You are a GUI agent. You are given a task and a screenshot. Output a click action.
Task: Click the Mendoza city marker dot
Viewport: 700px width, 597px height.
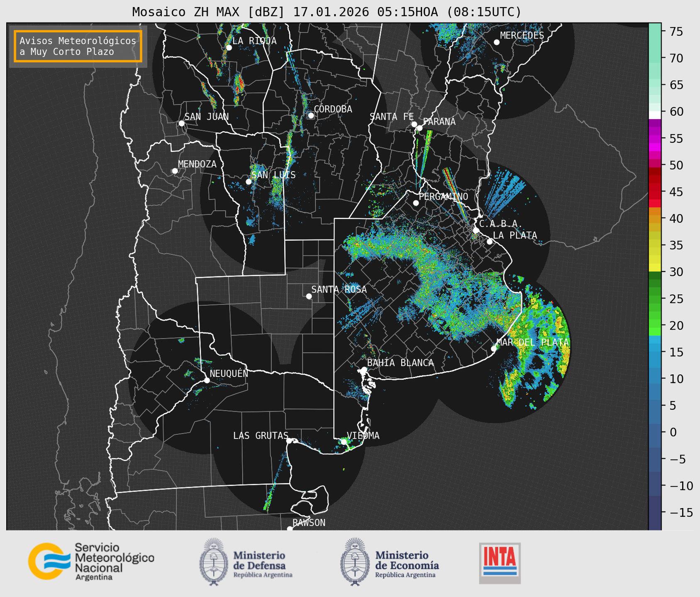pyautogui.click(x=175, y=171)
